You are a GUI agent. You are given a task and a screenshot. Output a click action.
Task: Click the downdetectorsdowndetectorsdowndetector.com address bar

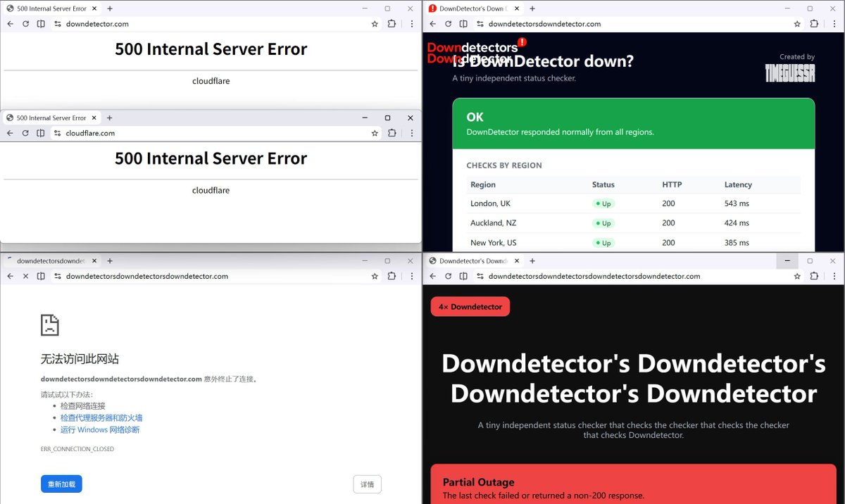pyautogui.click(x=216, y=276)
